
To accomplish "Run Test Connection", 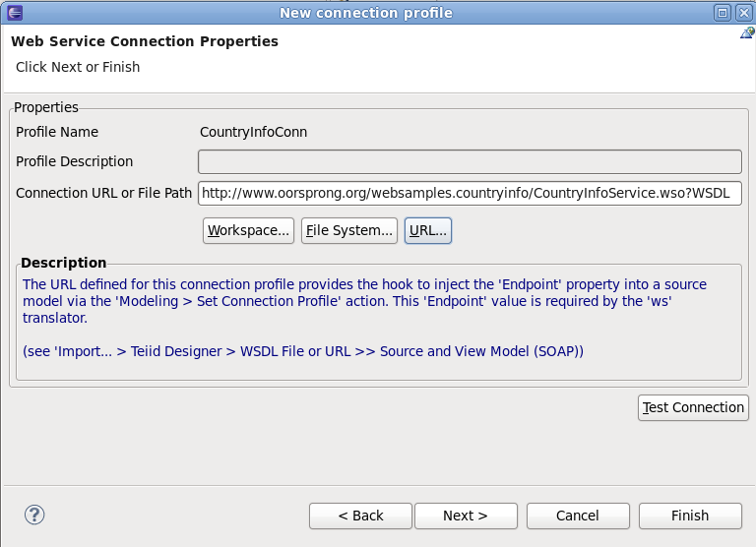I will tap(693, 407).
